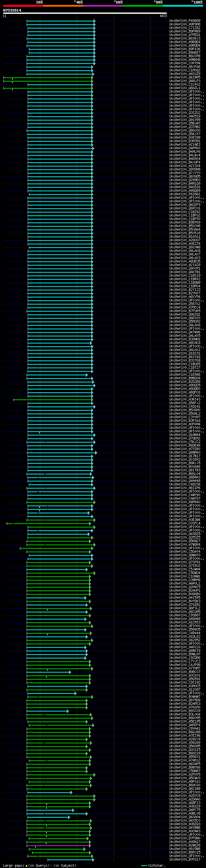This screenshot has width=206, height=868.
Task: Click the UniRef100_C1E986 label
Action: click(x=185, y=374)
